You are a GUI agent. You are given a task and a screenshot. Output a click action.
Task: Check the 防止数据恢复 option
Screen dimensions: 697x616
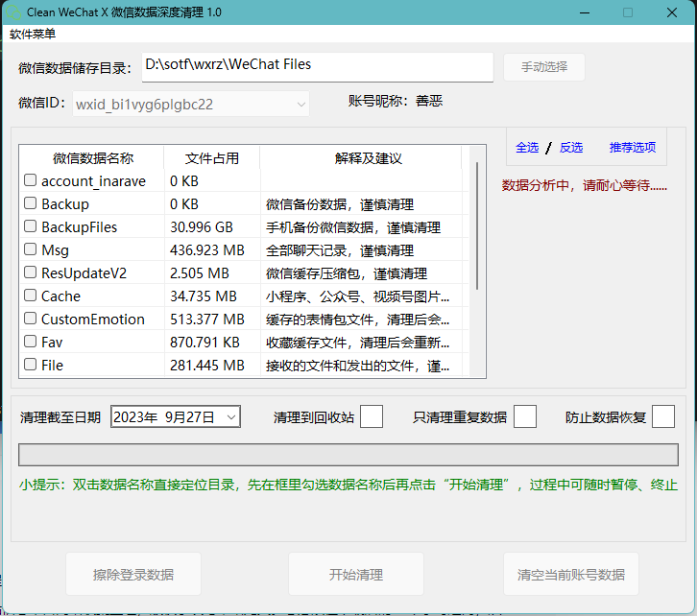point(663,416)
